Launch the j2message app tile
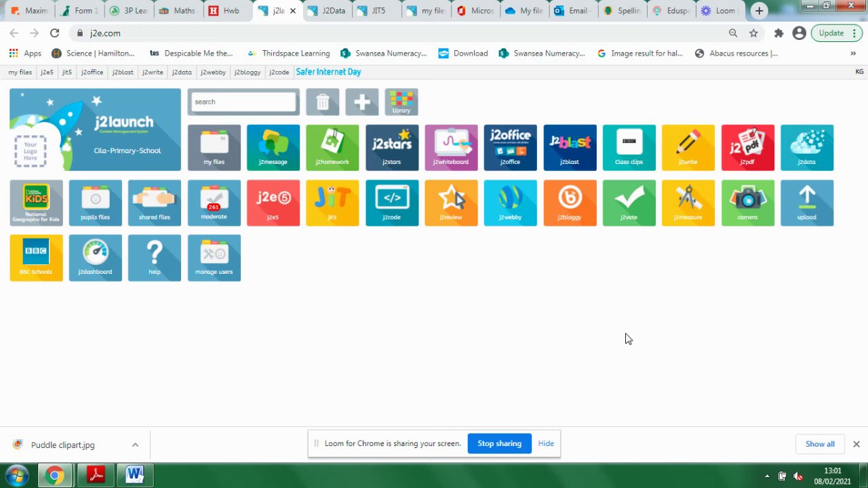868x488 pixels. [x=273, y=147]
